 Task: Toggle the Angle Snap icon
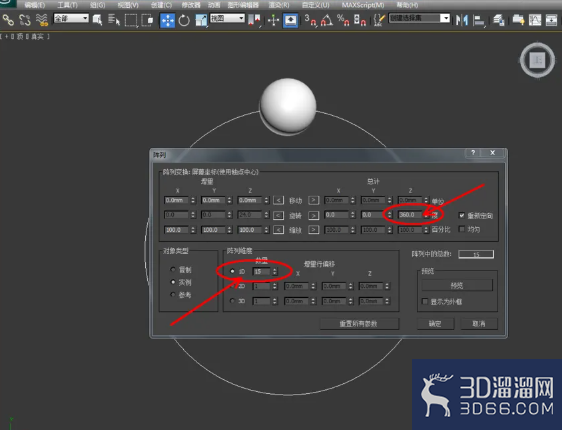(x=327, y=20)
